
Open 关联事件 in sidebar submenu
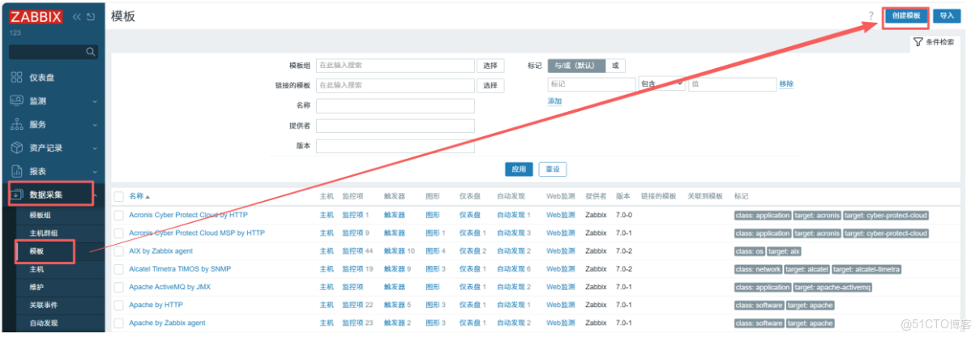(43, 305)
